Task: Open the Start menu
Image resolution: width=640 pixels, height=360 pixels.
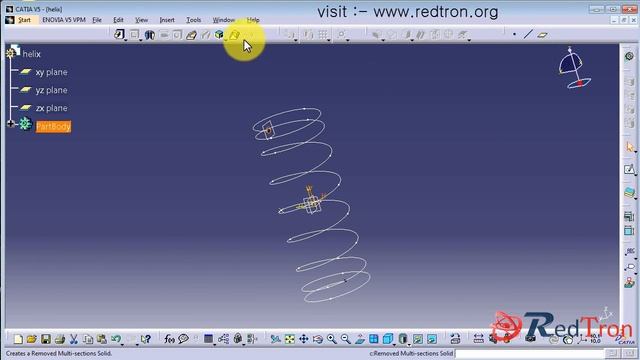Action: 24,20
